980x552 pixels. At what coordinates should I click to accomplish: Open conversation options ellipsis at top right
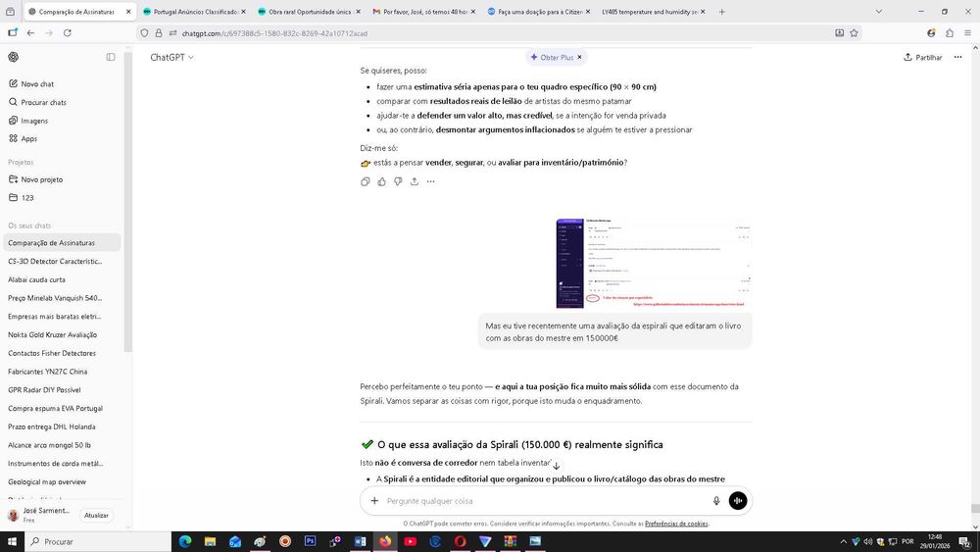[958, 57]
